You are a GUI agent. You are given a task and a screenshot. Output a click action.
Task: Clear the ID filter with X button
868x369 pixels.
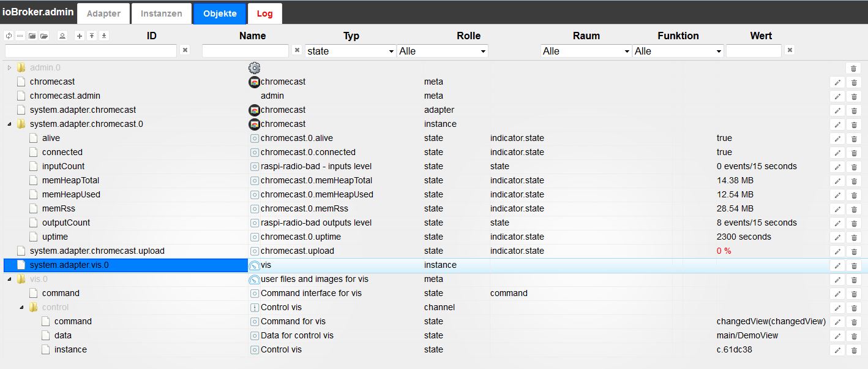[x=185, y=50]
